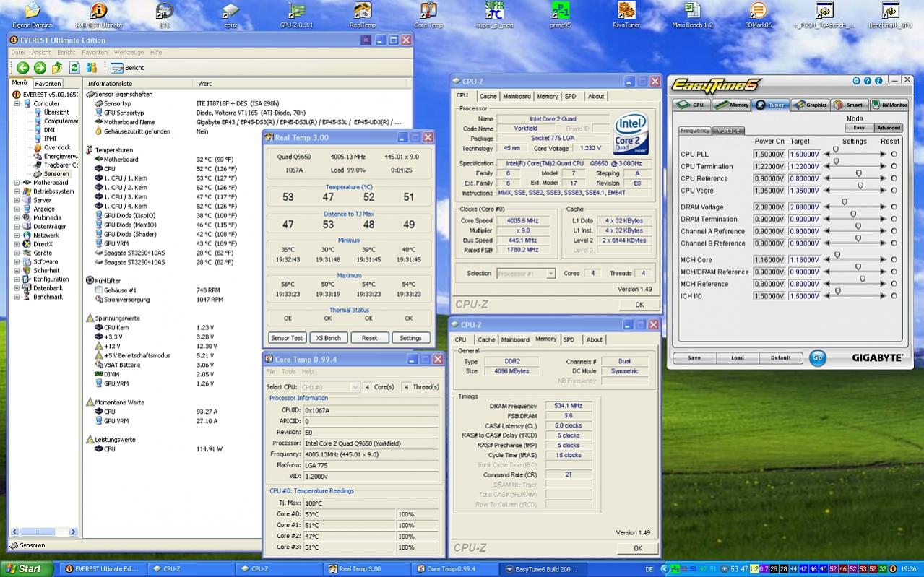Expand the Benchmark tree node
Screen dimensions: 924x577
tap(16, 297)
